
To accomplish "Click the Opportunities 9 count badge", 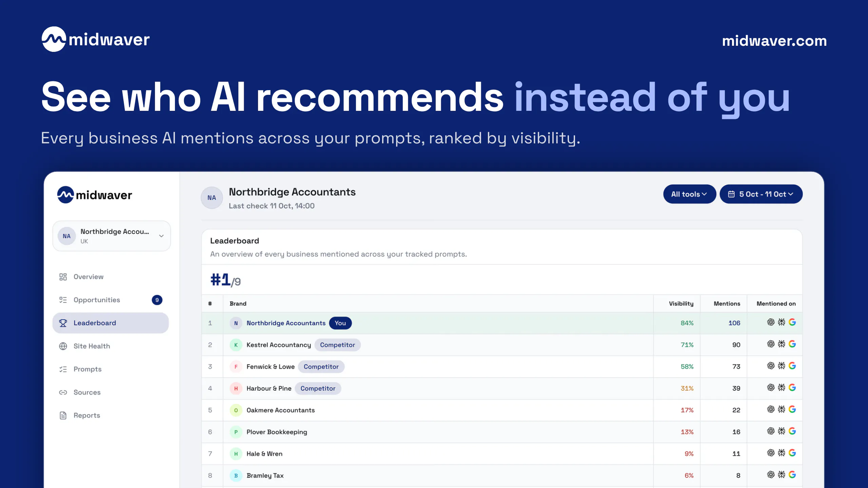I will coord(157,300).
